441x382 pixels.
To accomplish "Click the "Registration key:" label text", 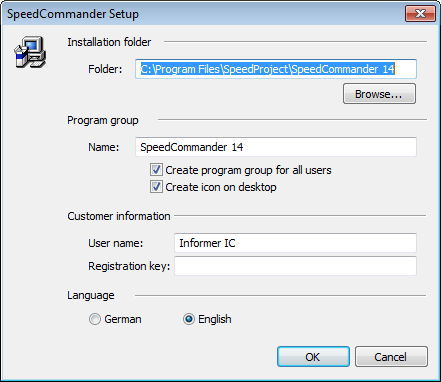I will [x=129, y=266].
